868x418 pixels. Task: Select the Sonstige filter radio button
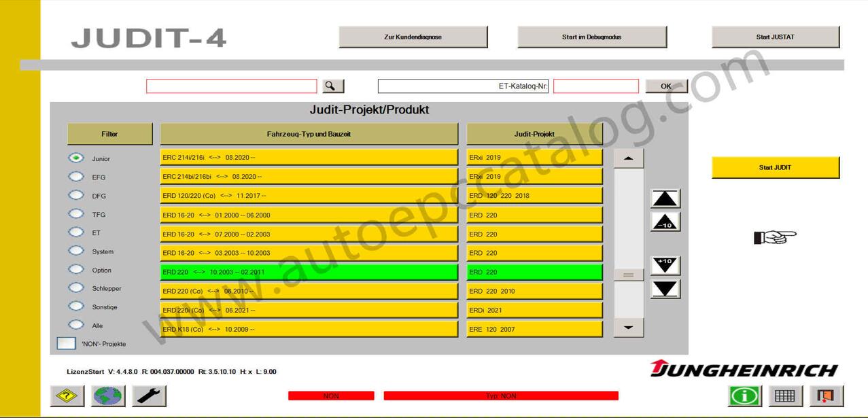coord(76,307)
